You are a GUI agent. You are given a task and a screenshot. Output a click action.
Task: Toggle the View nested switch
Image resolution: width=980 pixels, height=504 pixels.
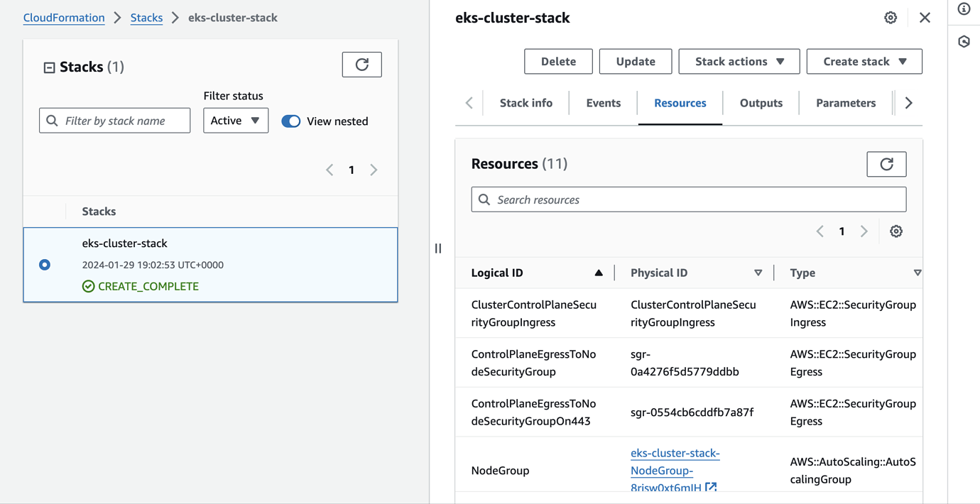pyautogui.click(x=291, y=121)
